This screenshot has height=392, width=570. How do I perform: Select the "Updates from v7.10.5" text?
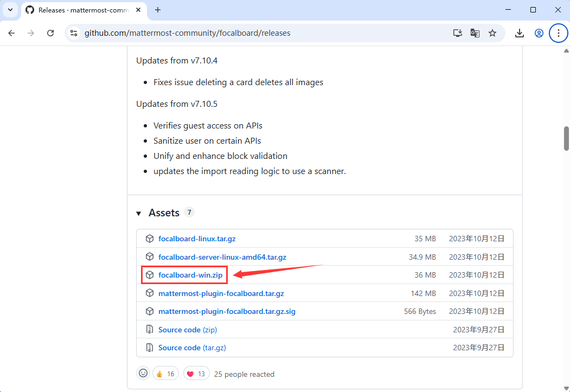[177, 104]
